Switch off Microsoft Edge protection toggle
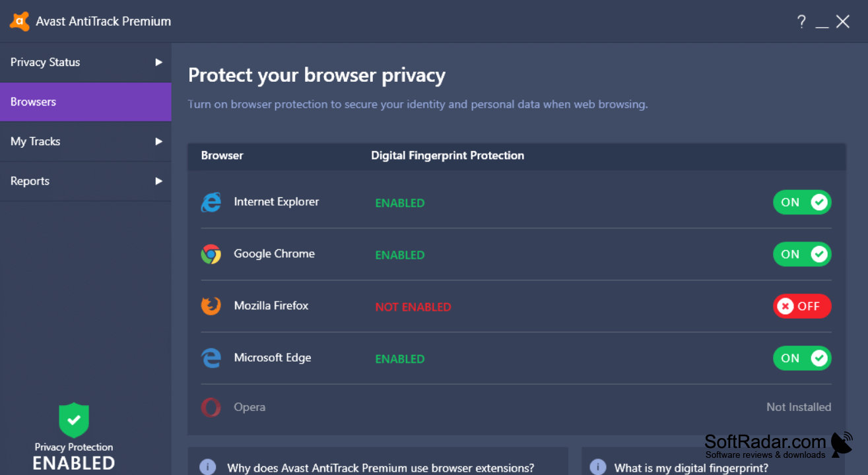 (x=802, y=358)
